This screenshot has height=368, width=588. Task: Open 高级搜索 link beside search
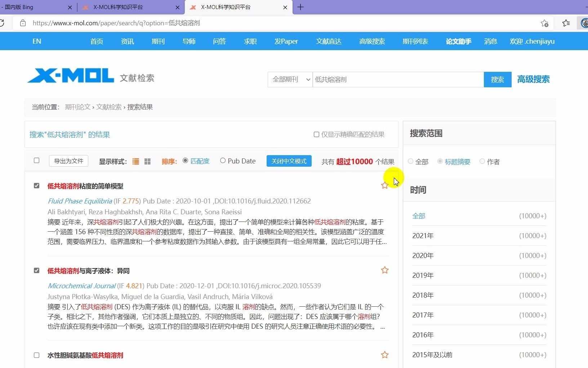533,79
